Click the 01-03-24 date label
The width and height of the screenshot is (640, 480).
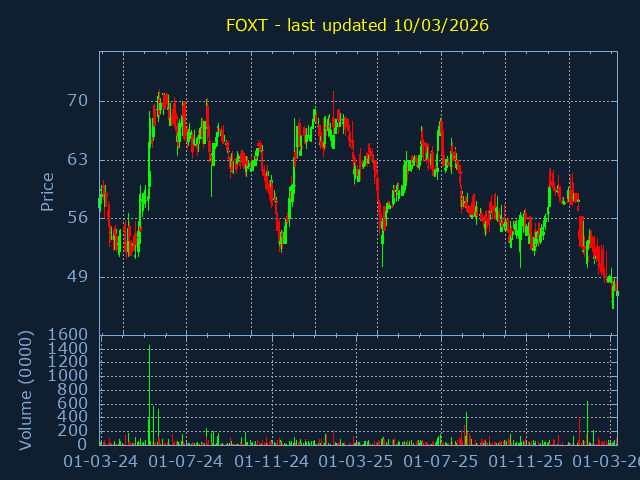101,462
